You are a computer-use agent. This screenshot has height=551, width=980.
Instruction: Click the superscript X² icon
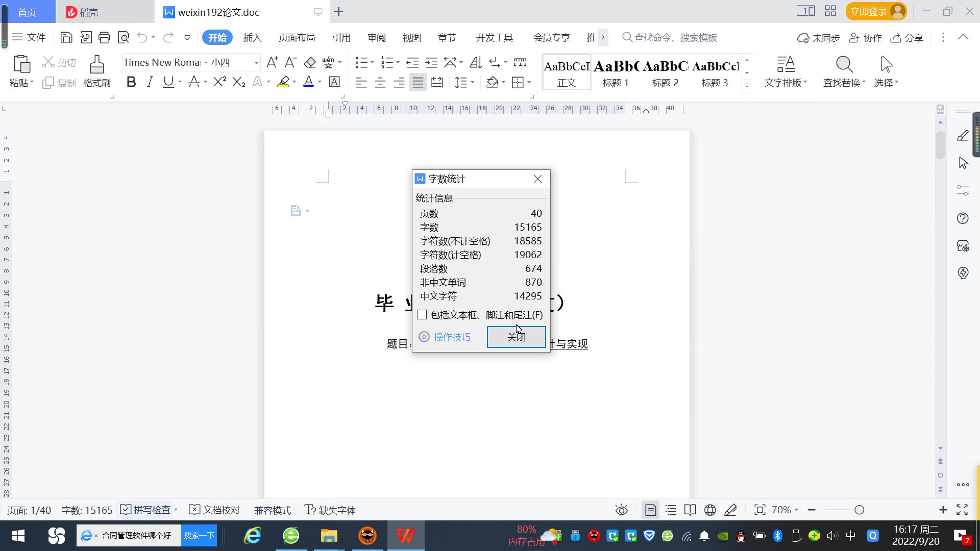pos(219,82)
